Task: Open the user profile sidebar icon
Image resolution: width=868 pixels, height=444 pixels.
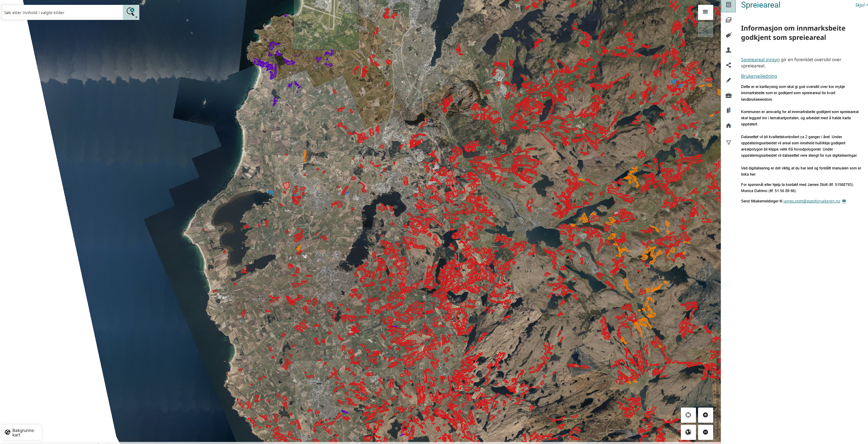Action: click(728, 50)
